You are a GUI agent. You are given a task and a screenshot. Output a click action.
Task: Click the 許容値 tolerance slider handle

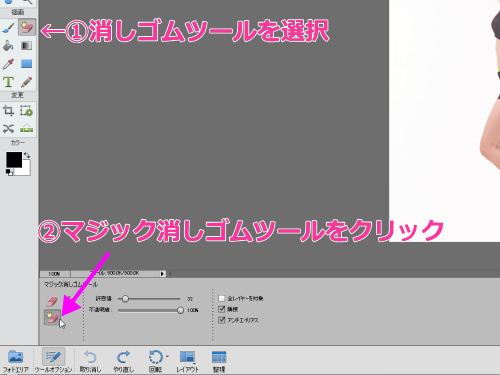[125, 299]
